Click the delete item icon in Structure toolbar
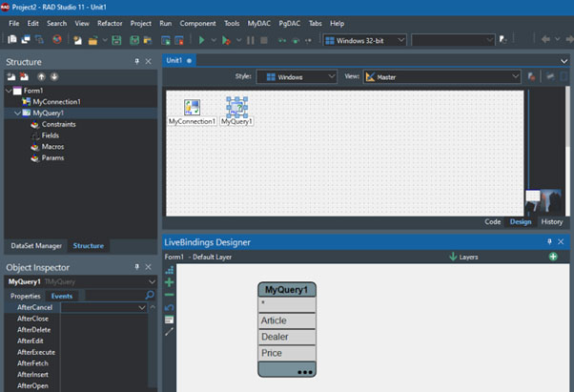Image resolution: width=574 pixels, height=392 pixels. point(24,76)
